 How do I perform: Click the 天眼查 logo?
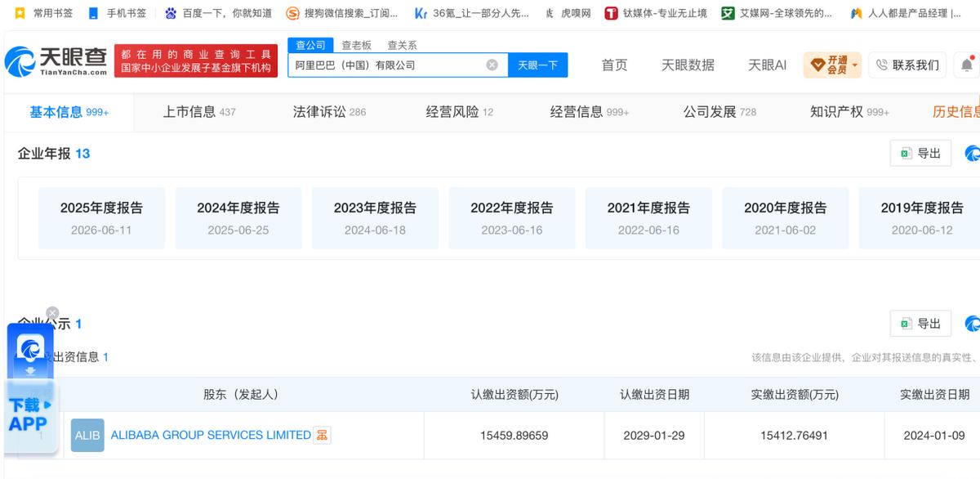point(56,61)
